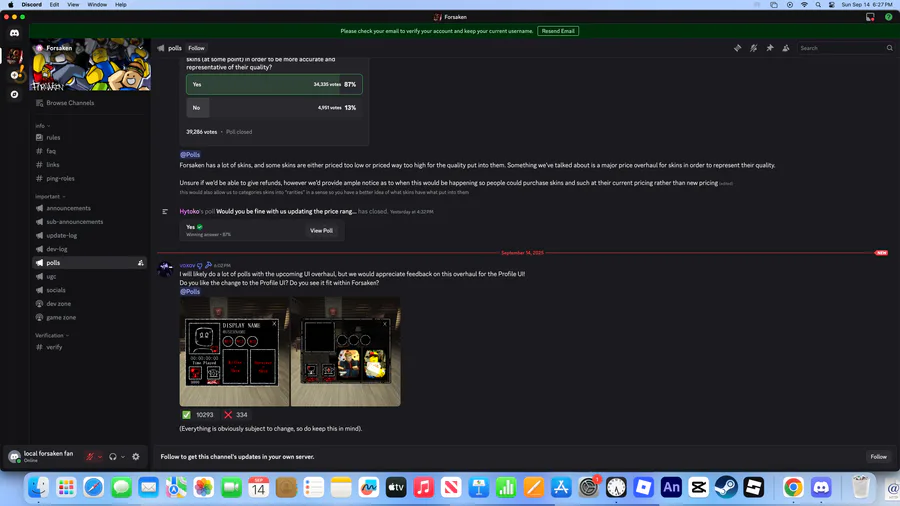Image resolution: width=900 pixels, height=506 pixels.
Task: Open Google Chrome from the Dock
Action: (793, 488)
